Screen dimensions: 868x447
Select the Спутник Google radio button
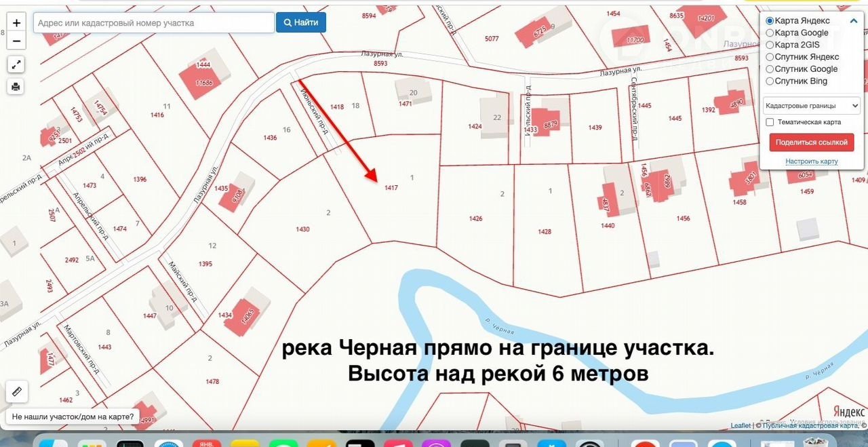(x=770, y=69)
